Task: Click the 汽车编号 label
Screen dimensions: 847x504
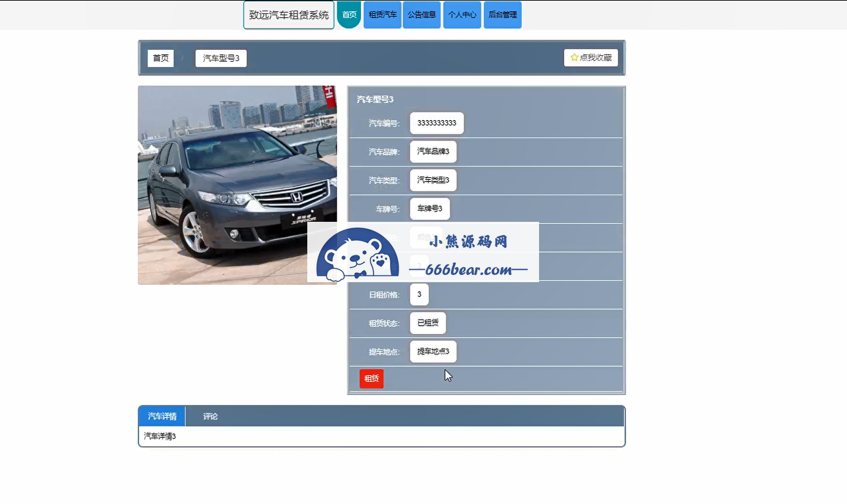Action: pos(384,123)
